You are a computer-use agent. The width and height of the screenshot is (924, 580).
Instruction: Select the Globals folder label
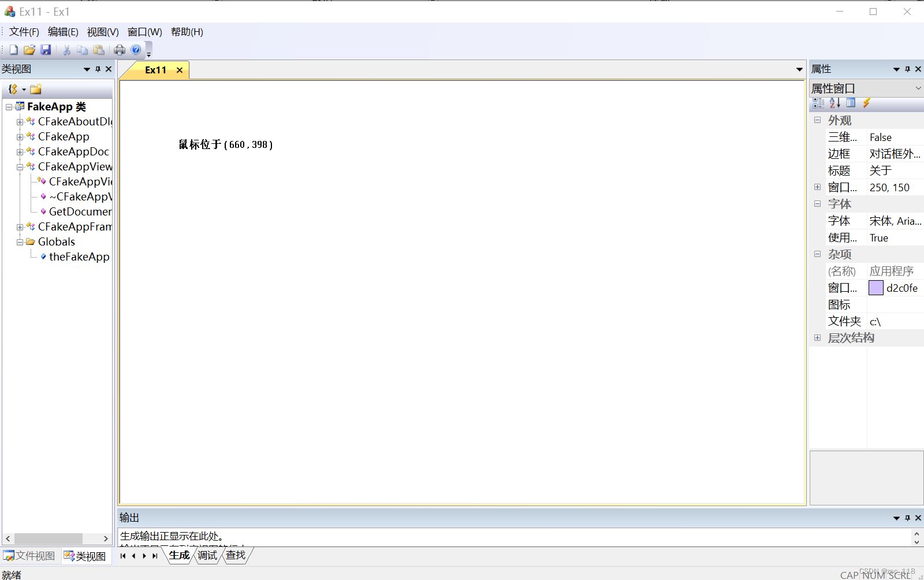coord(57,242)
